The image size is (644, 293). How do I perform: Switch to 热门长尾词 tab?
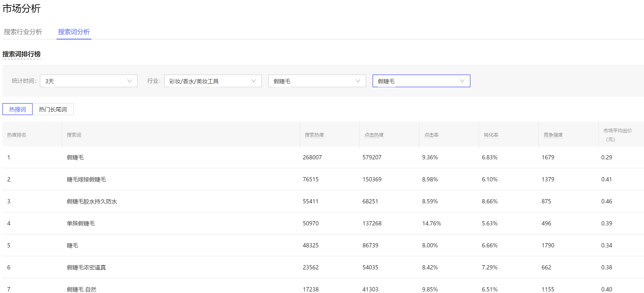53,109
